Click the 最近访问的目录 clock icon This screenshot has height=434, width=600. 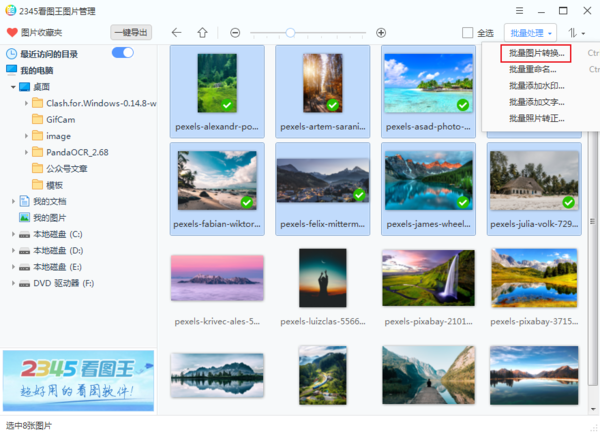[11, 53]
